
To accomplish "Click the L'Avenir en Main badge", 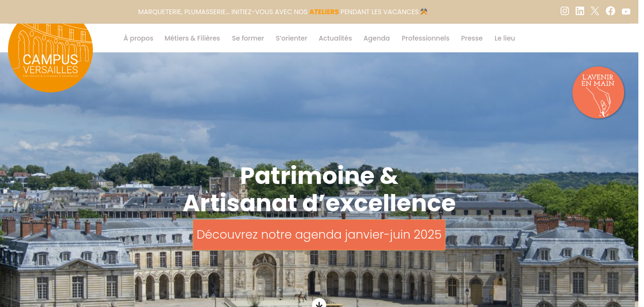I will [598, 92].
